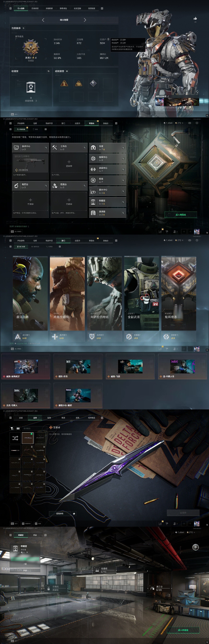Go to next mode after 烽火地带
This screenshot has width=209, height=644.
click(x=85, y=20)
